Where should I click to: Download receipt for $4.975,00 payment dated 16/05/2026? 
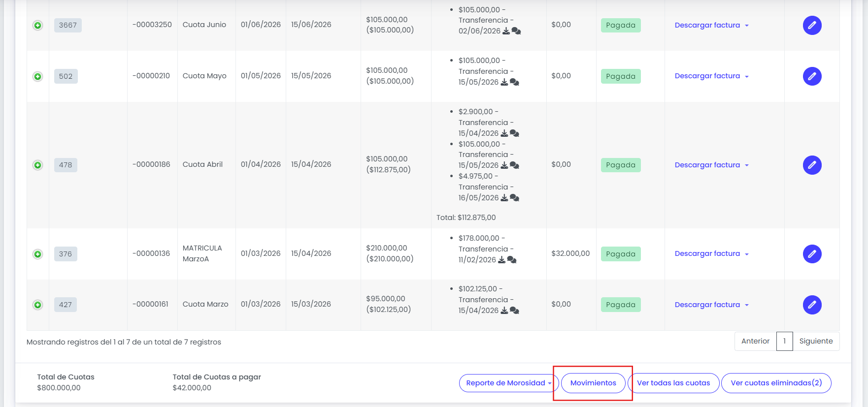tap(504, 198)
